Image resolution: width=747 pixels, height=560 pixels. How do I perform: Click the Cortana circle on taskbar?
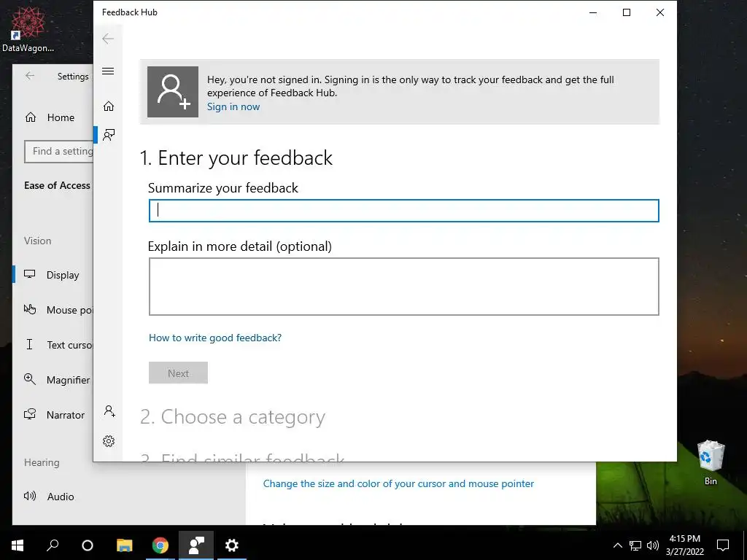(x=88, y=545)
